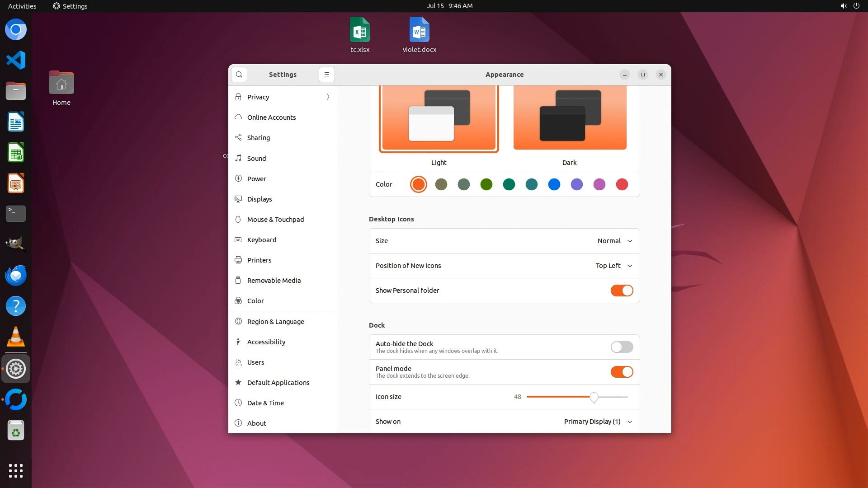Click the Sound music note icon

238,158
